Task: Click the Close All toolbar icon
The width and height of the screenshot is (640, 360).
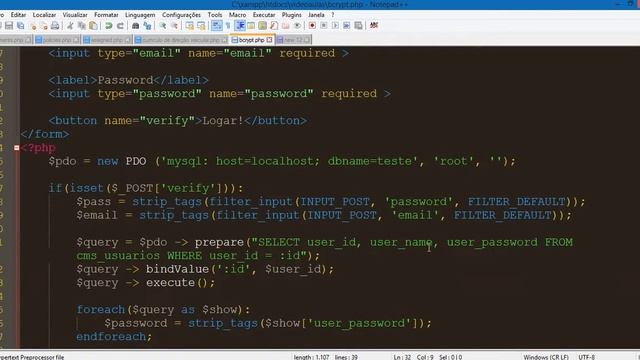Action: (44, 25)
